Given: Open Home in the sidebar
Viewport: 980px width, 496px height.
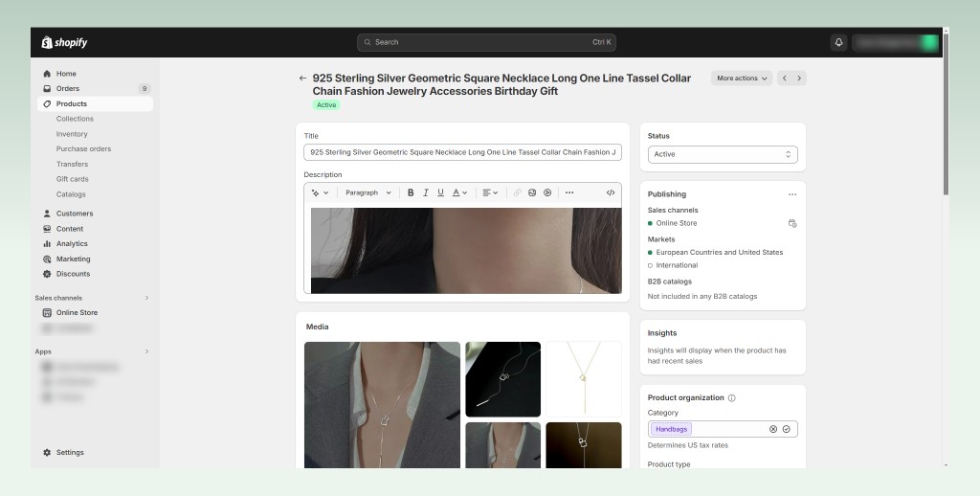Looking at the screenshot, I should coord(95,74).
